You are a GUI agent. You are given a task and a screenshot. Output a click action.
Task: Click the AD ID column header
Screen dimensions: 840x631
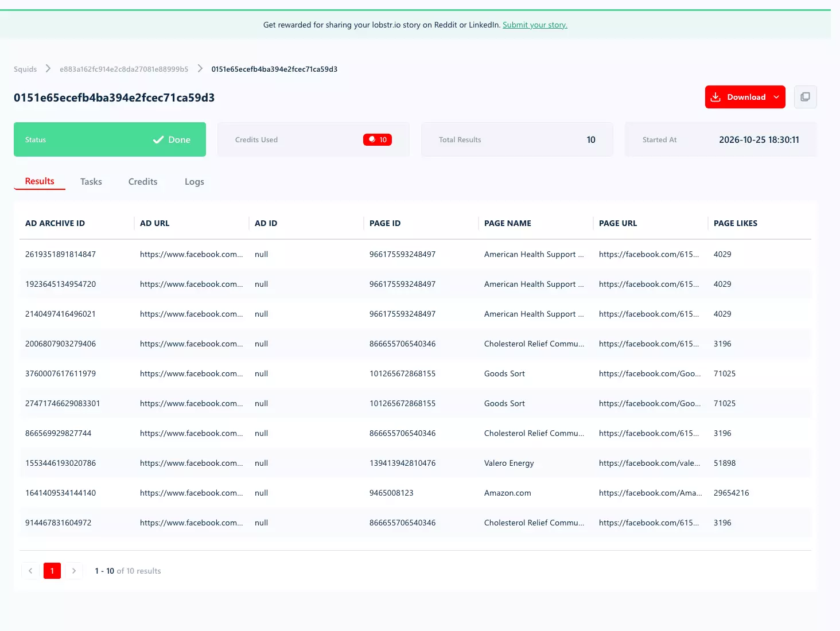(x=266, y=223)
